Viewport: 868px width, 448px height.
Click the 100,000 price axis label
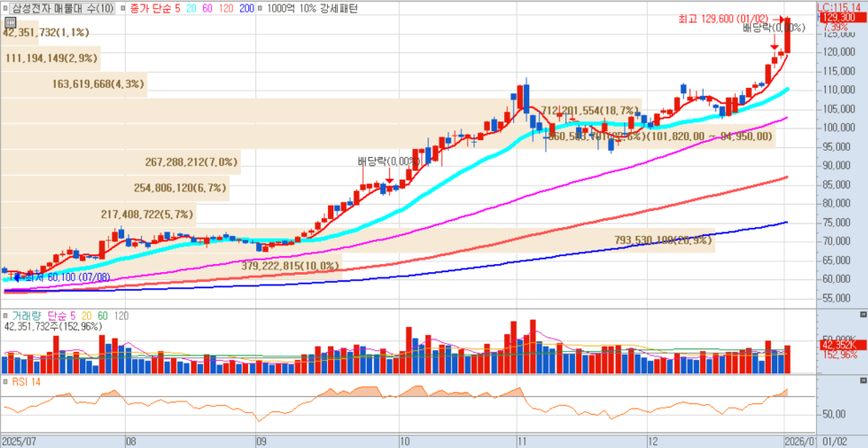[x=840, y=127]
